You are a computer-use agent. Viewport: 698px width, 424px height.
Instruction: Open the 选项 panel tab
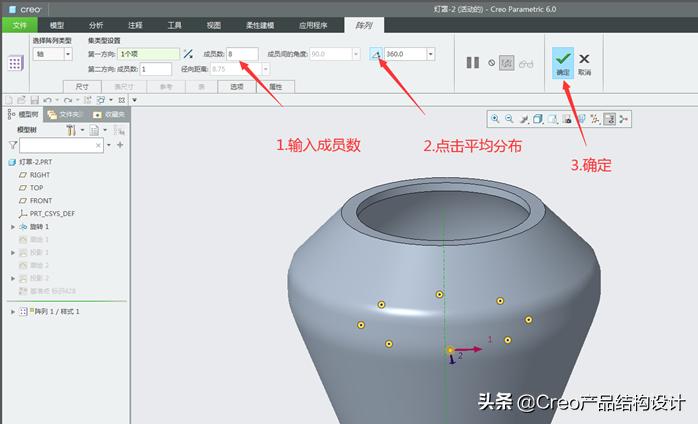[237, 87]
